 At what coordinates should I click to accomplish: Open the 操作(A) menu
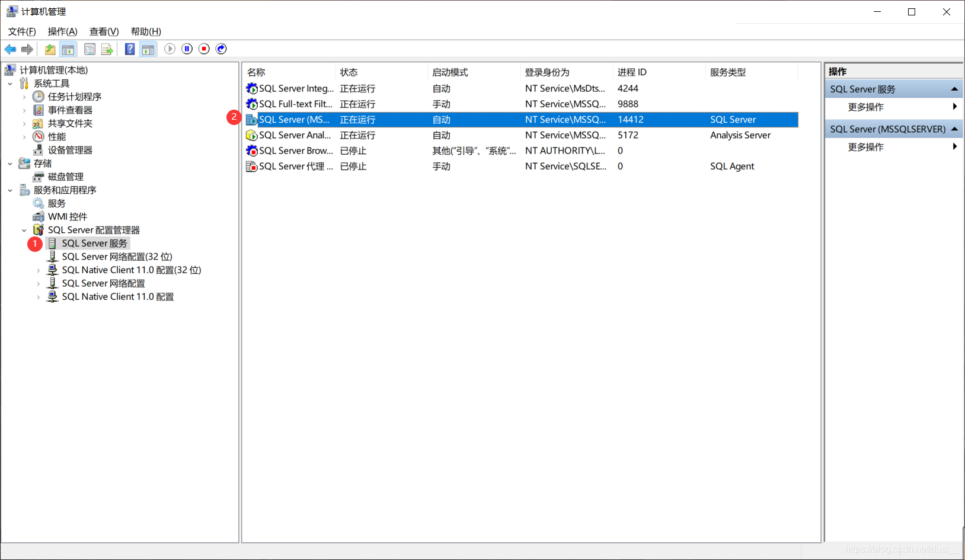(x=62, y=31)
